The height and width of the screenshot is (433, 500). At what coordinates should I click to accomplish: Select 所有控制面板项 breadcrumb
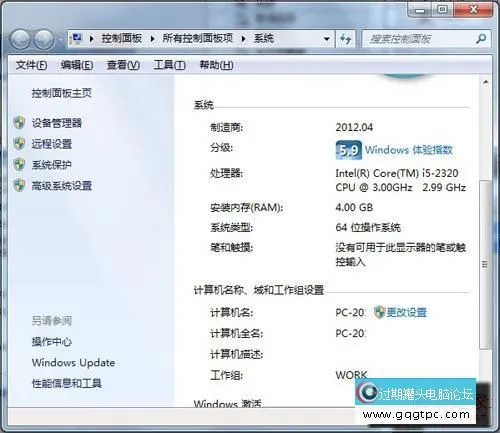click(198, 39)
